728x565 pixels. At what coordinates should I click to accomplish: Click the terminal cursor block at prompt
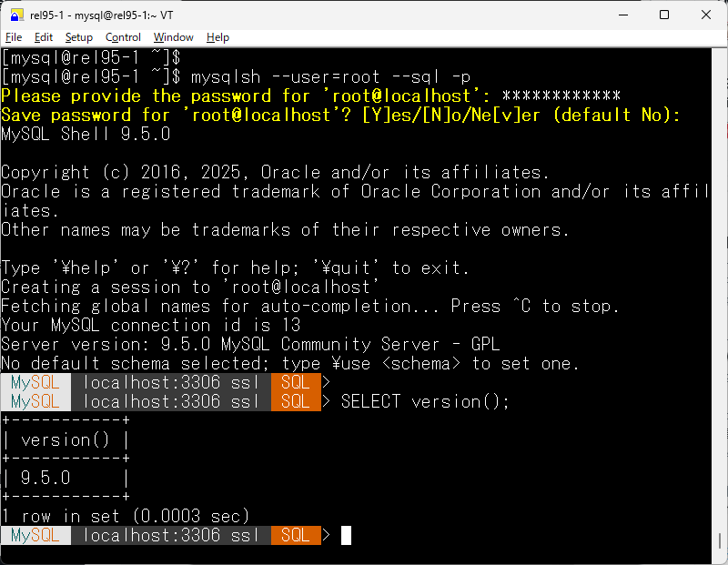(x=347, y=535)
